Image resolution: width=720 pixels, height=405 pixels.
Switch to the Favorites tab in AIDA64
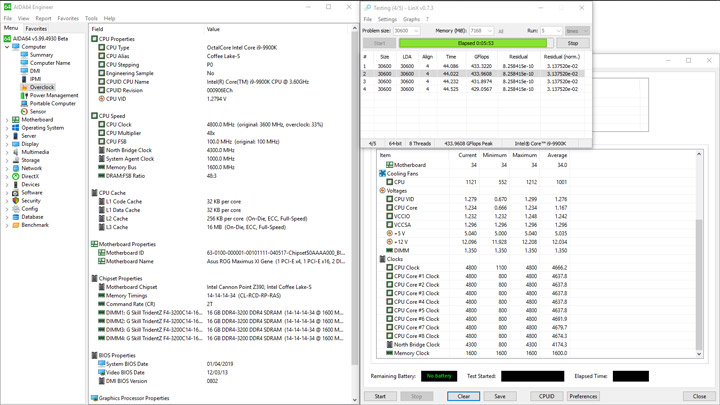tap(36, 29)
